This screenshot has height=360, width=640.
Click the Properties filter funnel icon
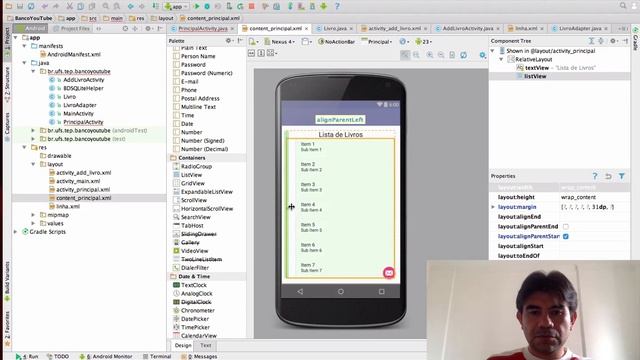point(622,176)
